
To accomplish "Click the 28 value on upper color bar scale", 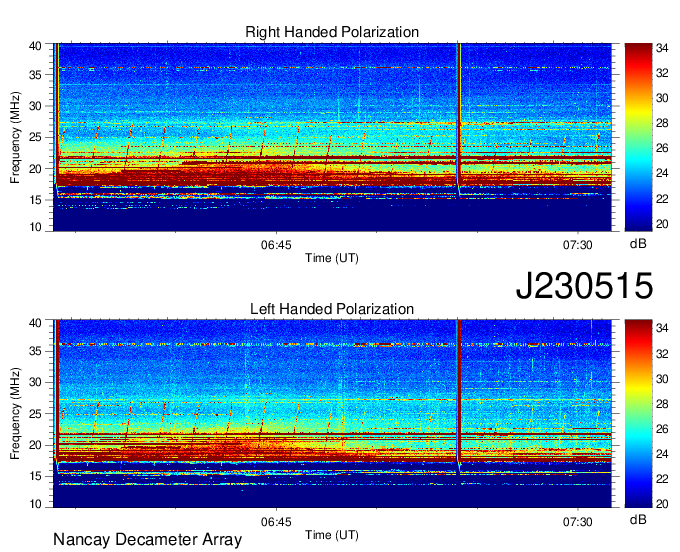I will pyautogui.click(x=662, y=123).
